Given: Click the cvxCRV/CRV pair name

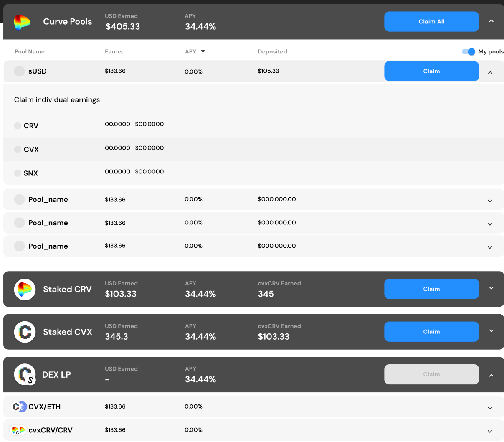Looking at the screenshot, I should click(x=51, y=430).
